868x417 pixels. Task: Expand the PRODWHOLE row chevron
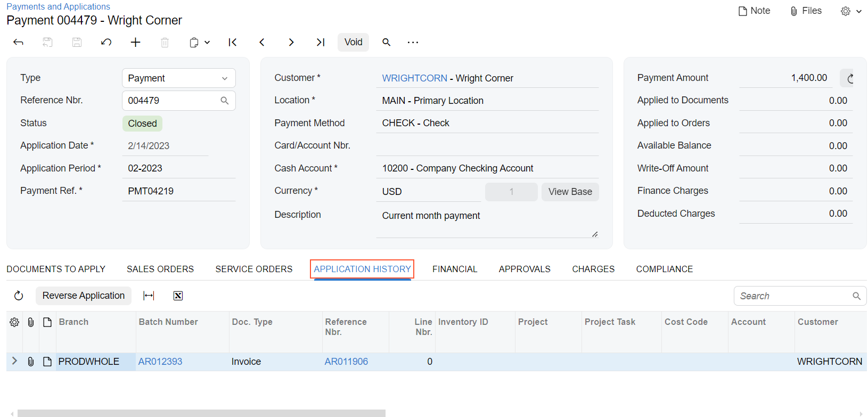click(14, 361)
